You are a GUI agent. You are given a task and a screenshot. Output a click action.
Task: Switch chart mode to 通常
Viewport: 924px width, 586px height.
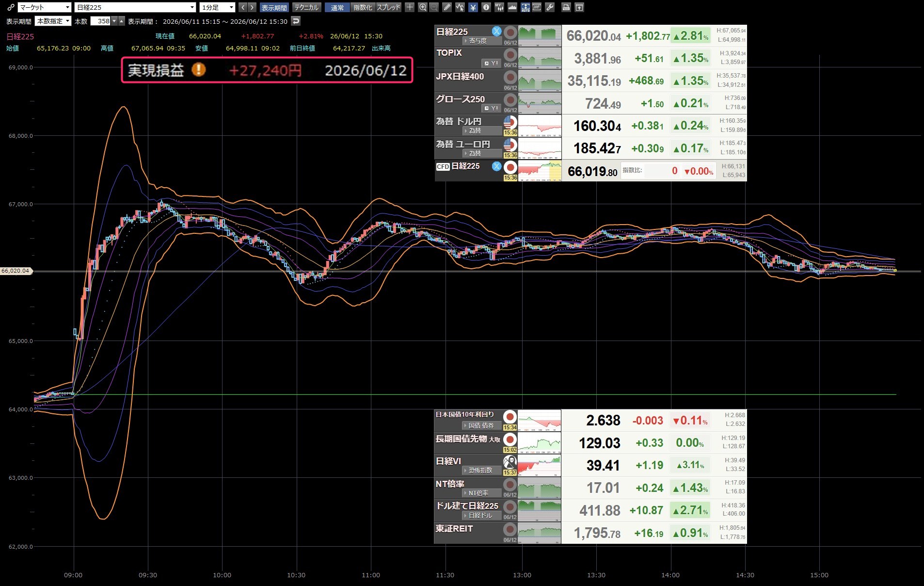pos(337,7)
